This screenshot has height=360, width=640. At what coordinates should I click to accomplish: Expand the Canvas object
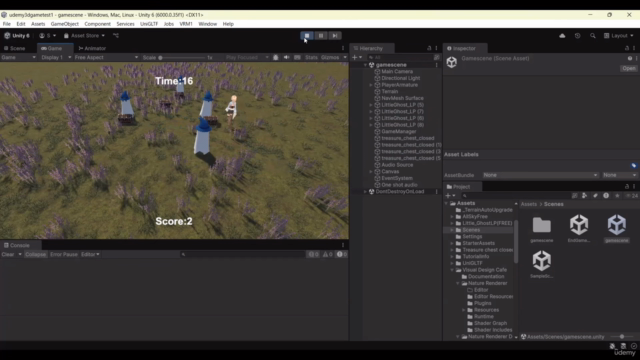click(371, 171)
